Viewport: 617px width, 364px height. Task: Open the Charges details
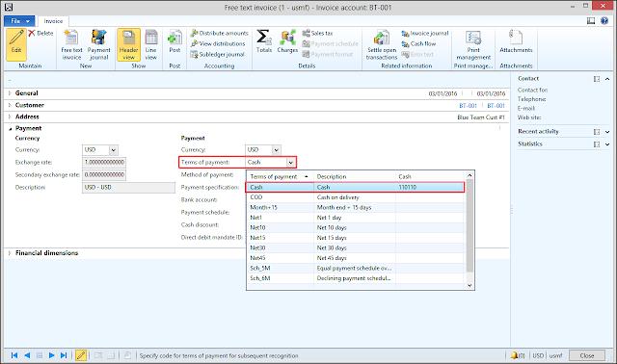pyautogui.click(x=287, y=40)
